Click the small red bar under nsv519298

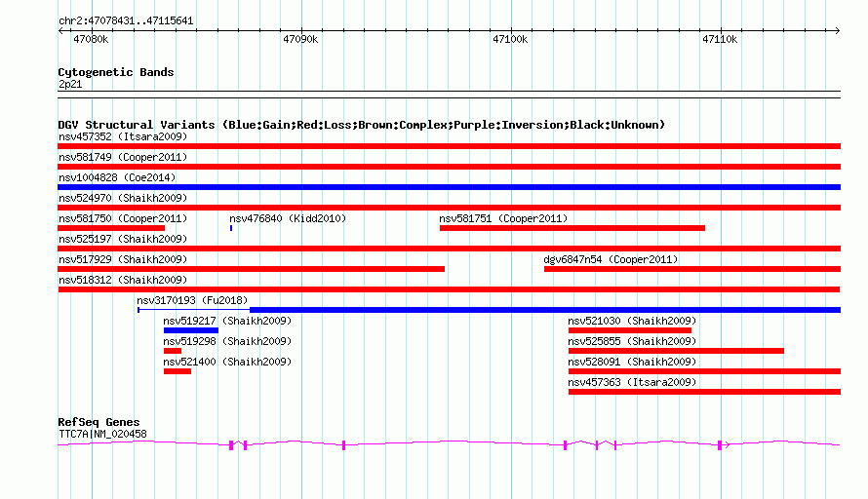click(x=173, y=351)
